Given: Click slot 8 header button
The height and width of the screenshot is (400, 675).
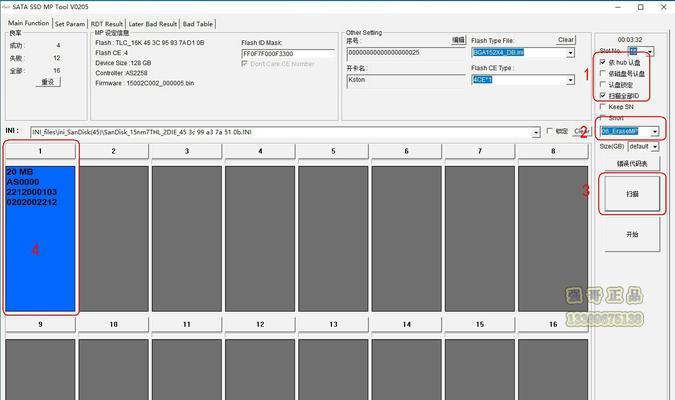Looking at the screenshot, I should [x=553, y=151].
